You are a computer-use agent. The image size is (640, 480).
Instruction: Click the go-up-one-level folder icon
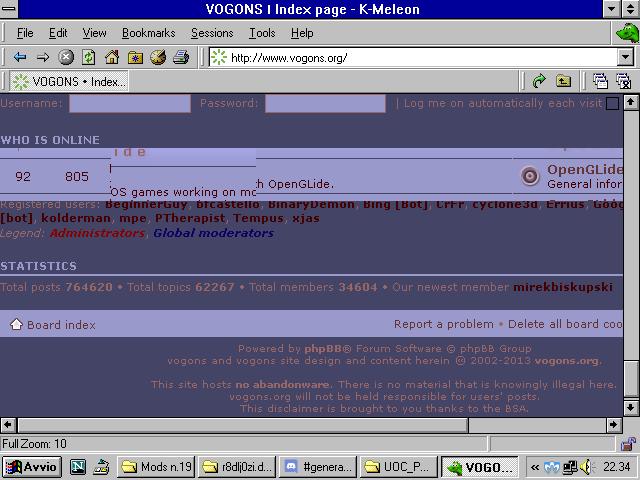click(x=563, y=80)
